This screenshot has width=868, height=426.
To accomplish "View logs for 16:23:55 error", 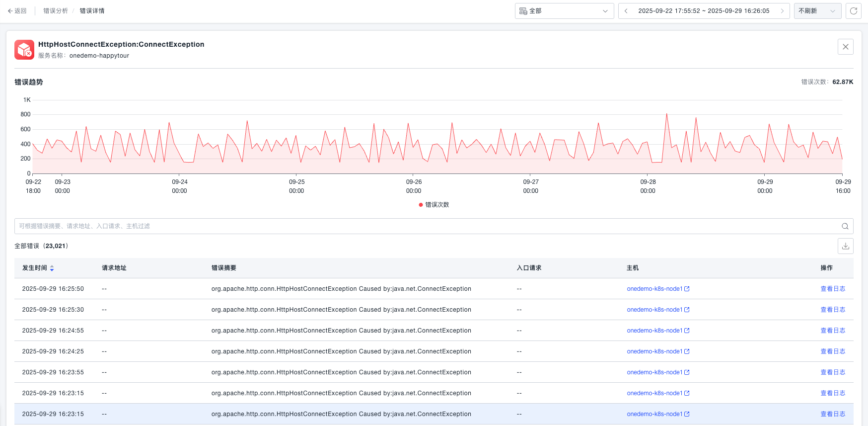I will [x=832, y=372].
